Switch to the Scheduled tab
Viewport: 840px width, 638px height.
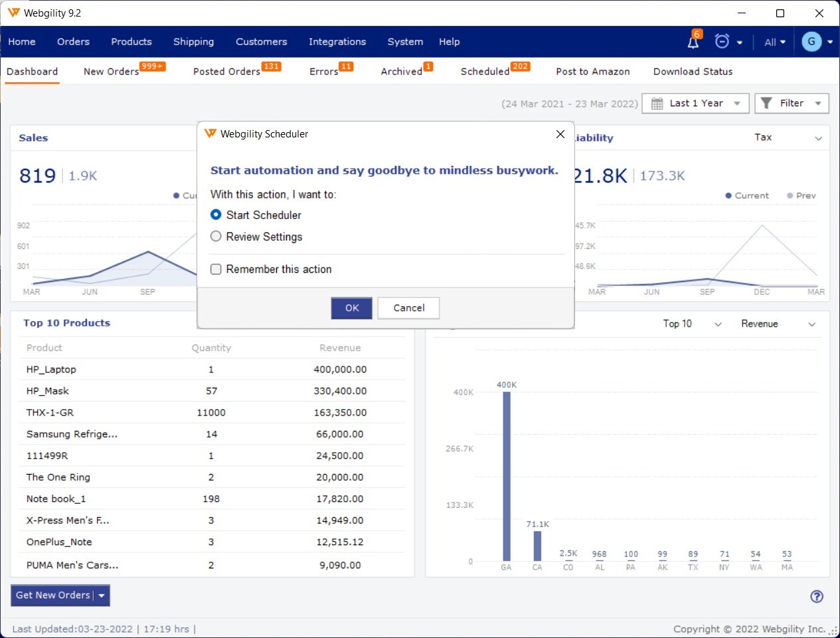pyautogui.click(x=485, y=71)
